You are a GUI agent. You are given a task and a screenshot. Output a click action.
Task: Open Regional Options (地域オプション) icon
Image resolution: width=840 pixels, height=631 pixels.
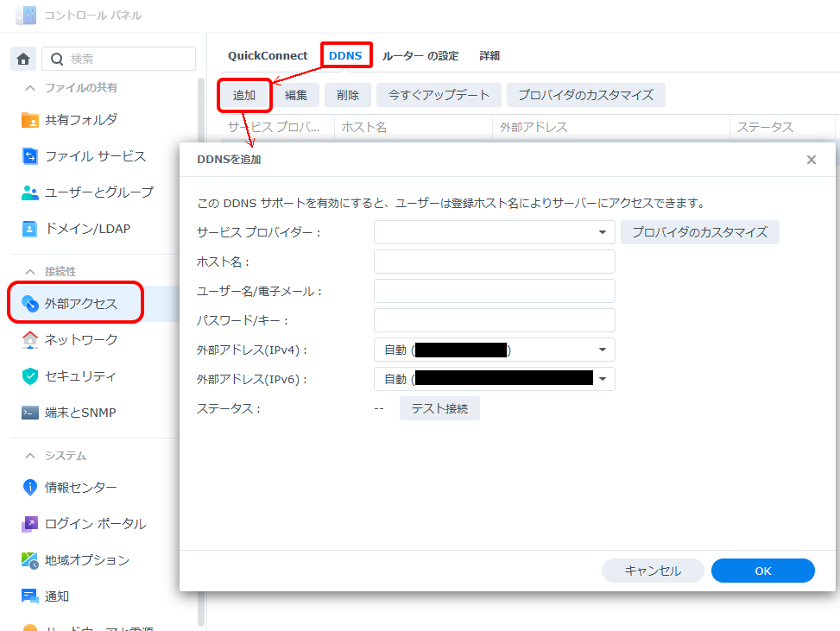30,560
